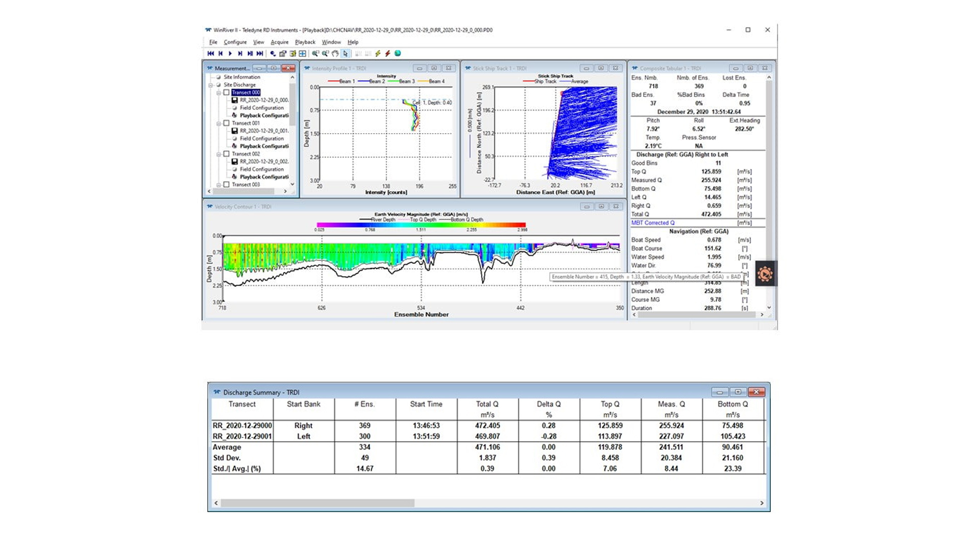The height and width of the screenshot is (551, 980).
Task: Open the Playback menu
Action: [x=305, y=42]
